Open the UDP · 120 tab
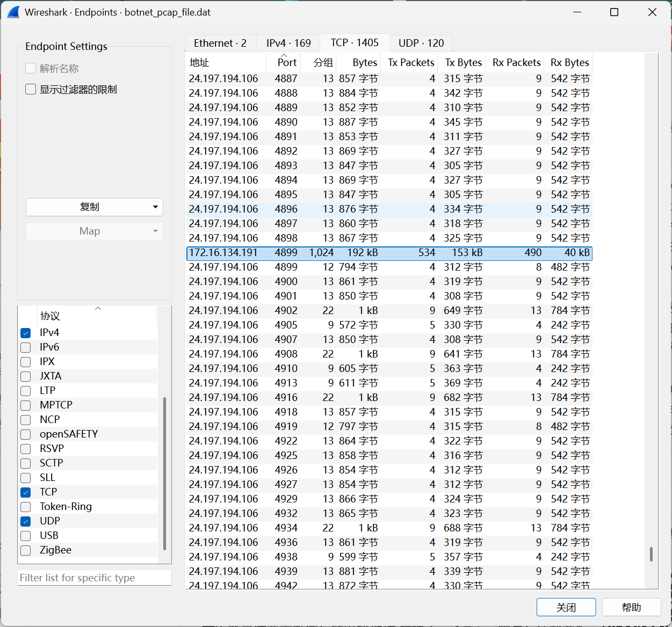 coord(421,43)
